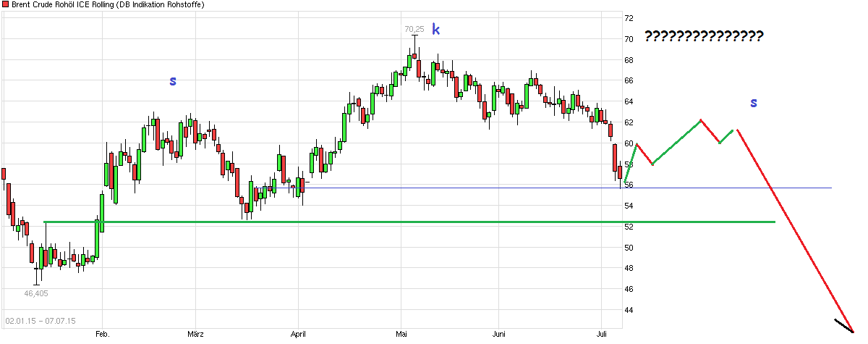Screen dimensions: 868x344
Task: Click the '70' value on the price axis
Action: point(629,39)
